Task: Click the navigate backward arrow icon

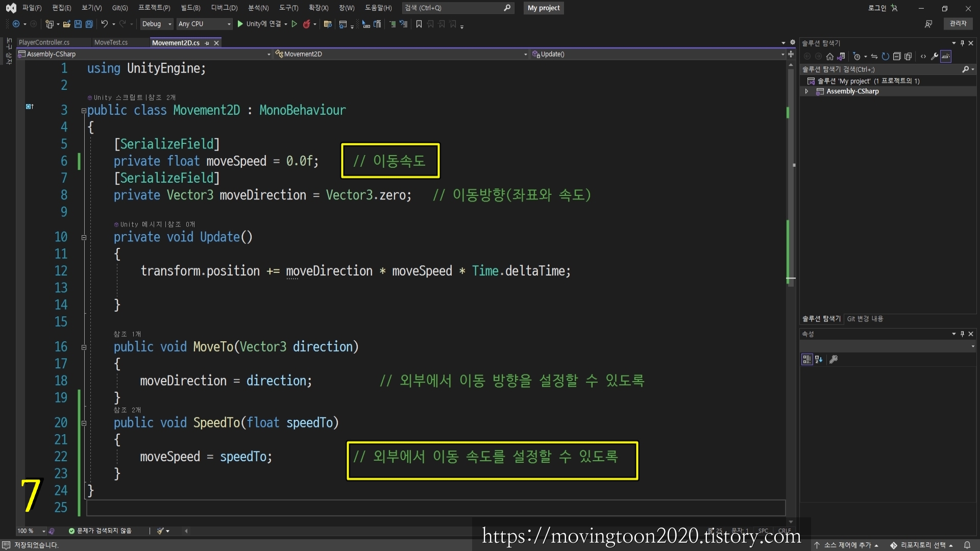Action: 16,24
